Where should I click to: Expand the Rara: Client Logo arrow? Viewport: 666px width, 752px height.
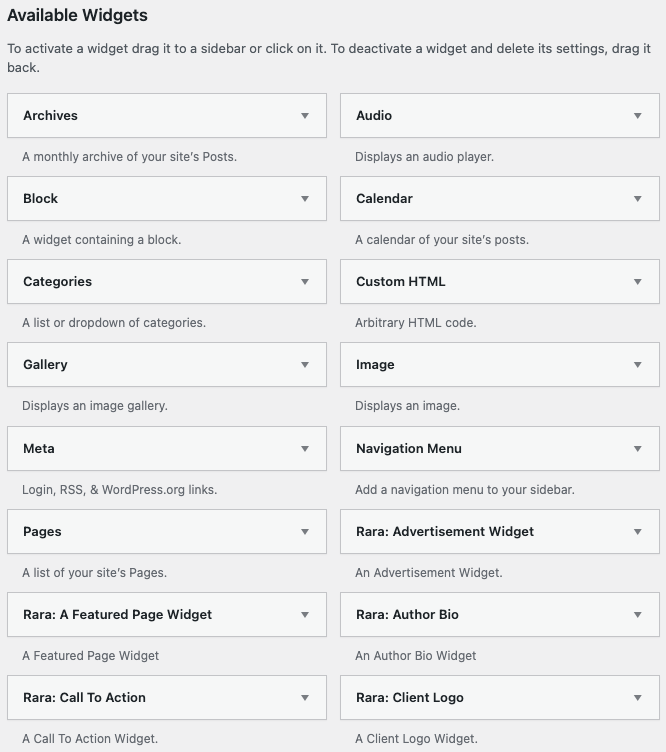[x=638, y=698]
